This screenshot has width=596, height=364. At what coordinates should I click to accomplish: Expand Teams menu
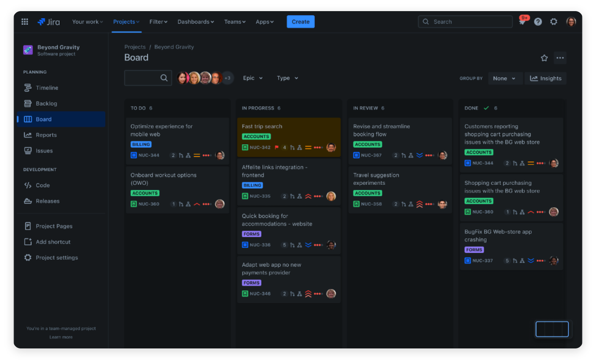click(235, 22)
